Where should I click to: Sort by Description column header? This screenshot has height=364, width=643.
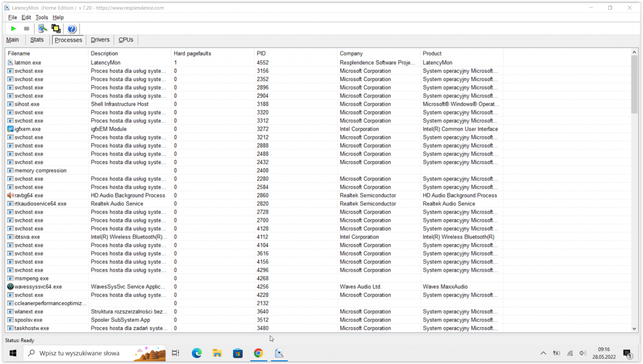point(130,54)
